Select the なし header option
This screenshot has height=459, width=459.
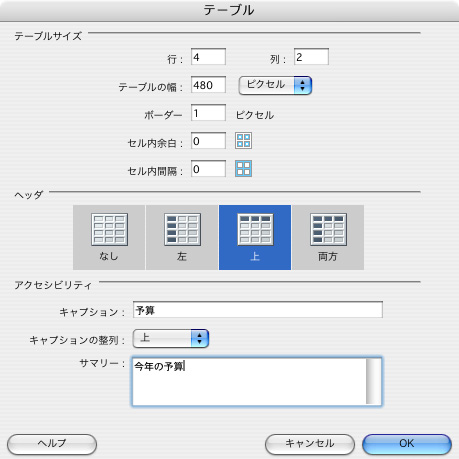click(109, 237)
